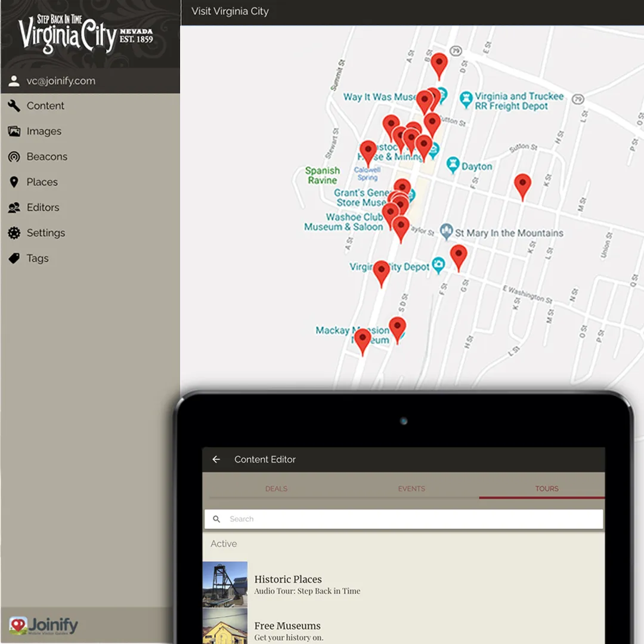This screenshot has height=644, width=644.
Task: Click the user account avatar icon
Action: (x=14, y=81)
